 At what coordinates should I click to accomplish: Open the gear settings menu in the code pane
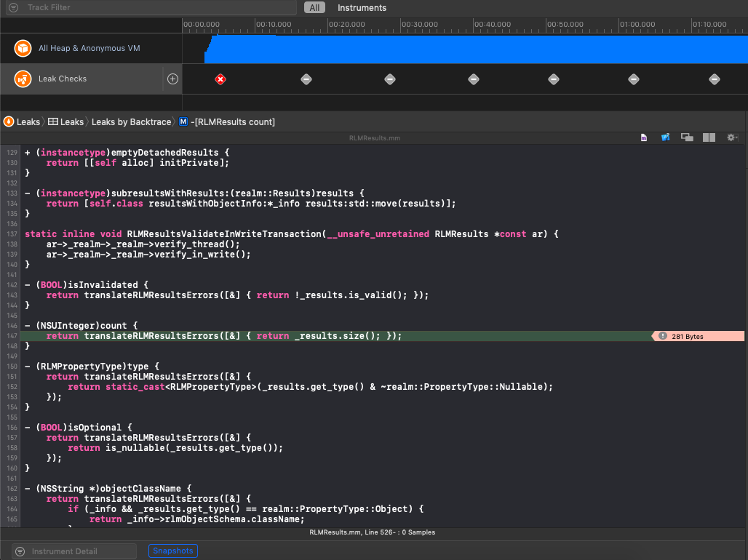729,137
